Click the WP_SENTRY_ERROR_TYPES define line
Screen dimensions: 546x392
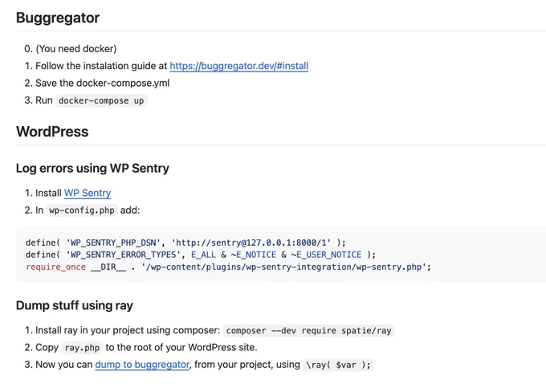coord(201,255)
